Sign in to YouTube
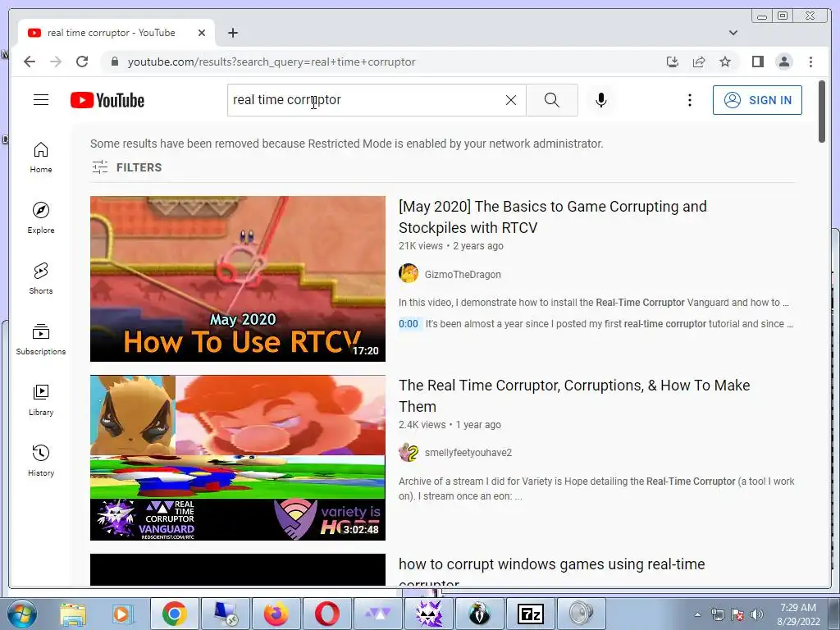The image size is (840, 630). pos(757,100)
